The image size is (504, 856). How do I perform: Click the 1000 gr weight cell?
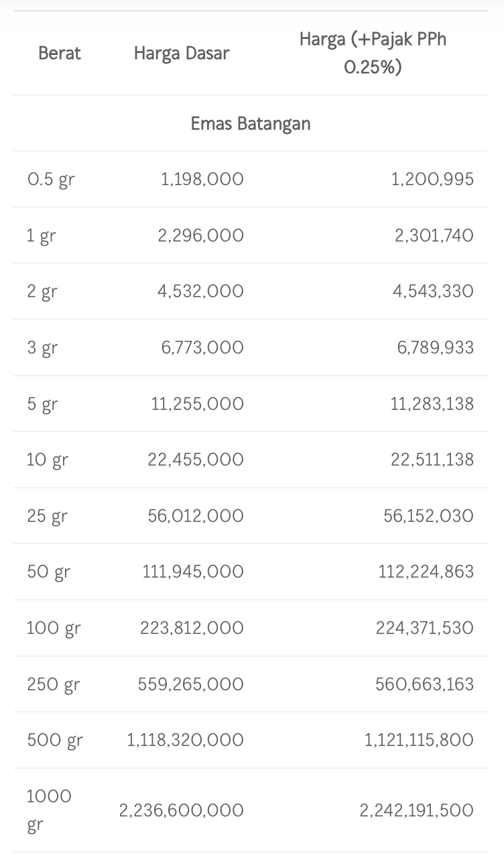coord(49,810)
